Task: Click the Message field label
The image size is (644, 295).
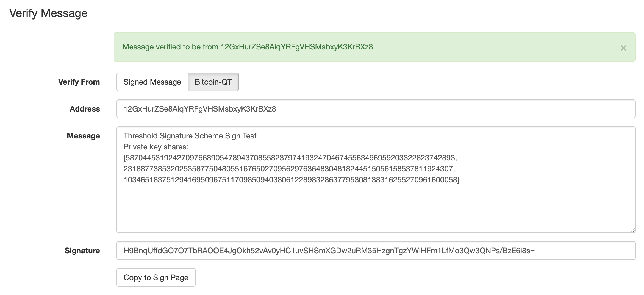Action: click(x=83, y=136)
